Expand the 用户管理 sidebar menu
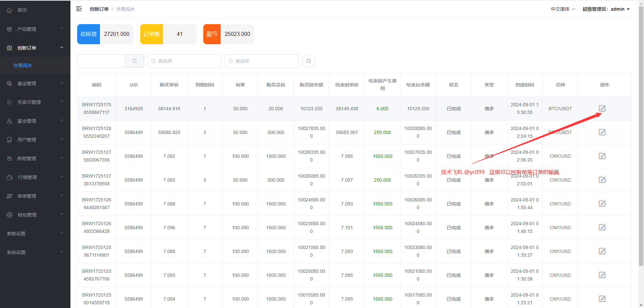Image resolution: width=644 pixels, height=308 pixels. (x=35, y=140)
